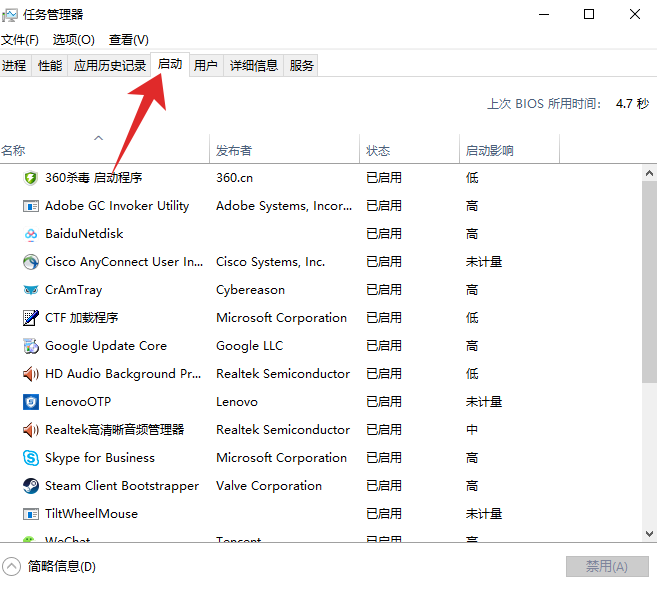657x591 pixels.
Task: Click the Cisco AnyConnect globe icon
Action: (31, 262)
